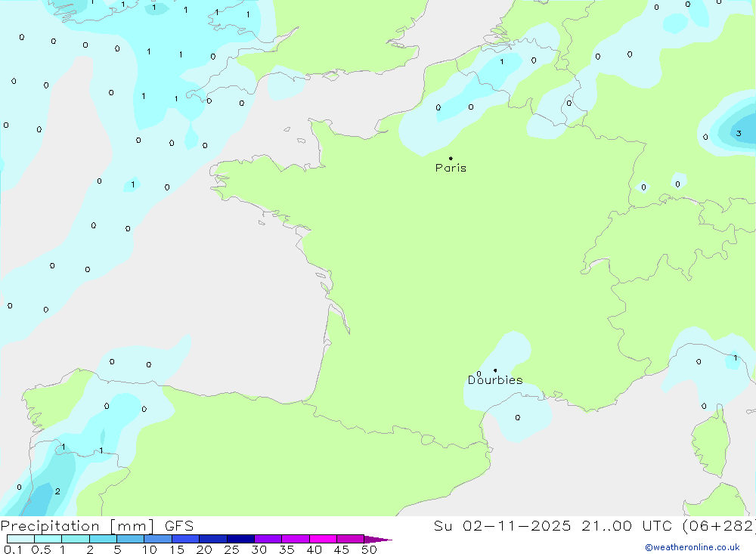Click the precipitation value '3' on the map

pos(739,133)
